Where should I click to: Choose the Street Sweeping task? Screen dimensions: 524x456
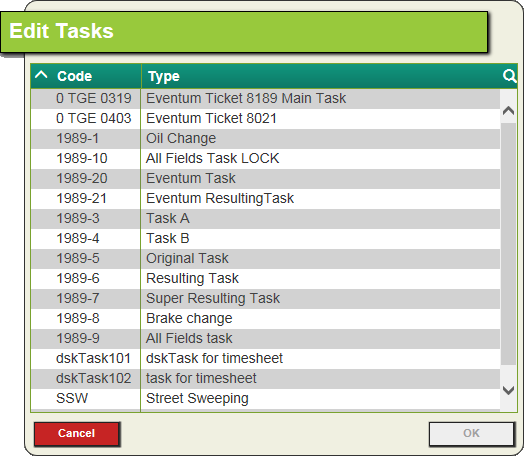click(x=197, y=399)
